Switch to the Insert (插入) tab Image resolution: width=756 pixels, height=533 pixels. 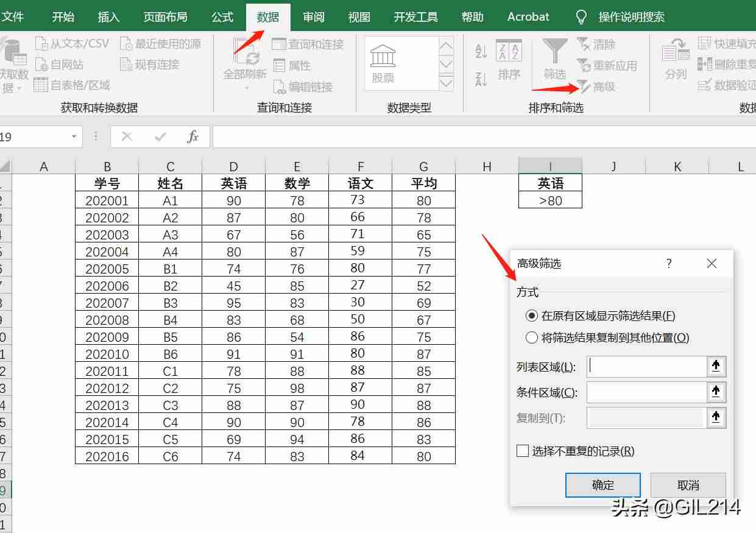pos(108,17)
